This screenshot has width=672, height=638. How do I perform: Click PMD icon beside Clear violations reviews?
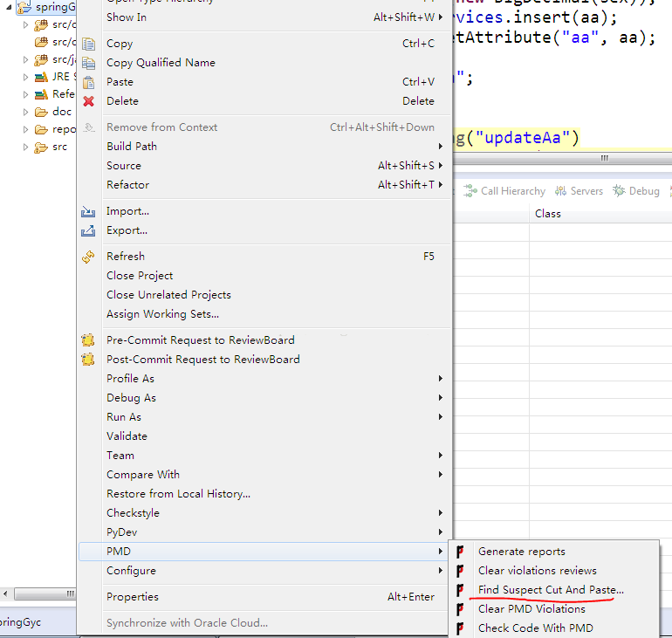click(460, 571)
